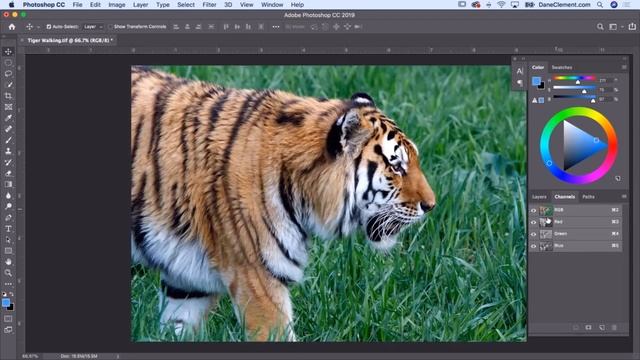Image resolution: width=640 pixels, height=360 pixels.
Task: Open more align options ellipsis
Action: (276, 27)
